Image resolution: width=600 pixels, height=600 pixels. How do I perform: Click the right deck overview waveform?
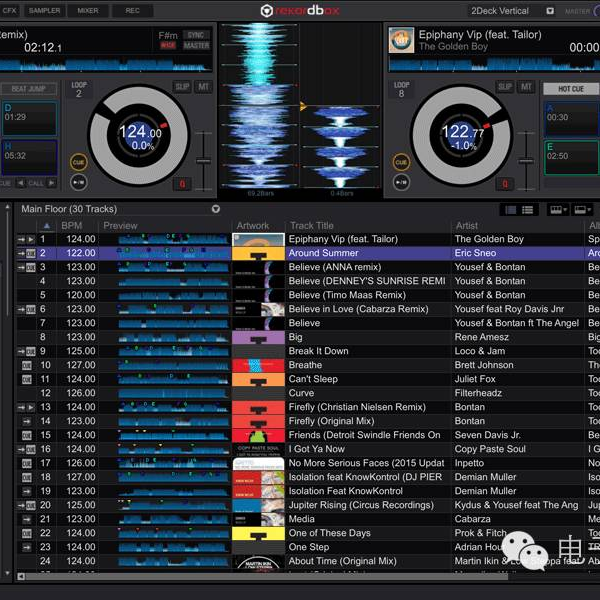(494, 64)
